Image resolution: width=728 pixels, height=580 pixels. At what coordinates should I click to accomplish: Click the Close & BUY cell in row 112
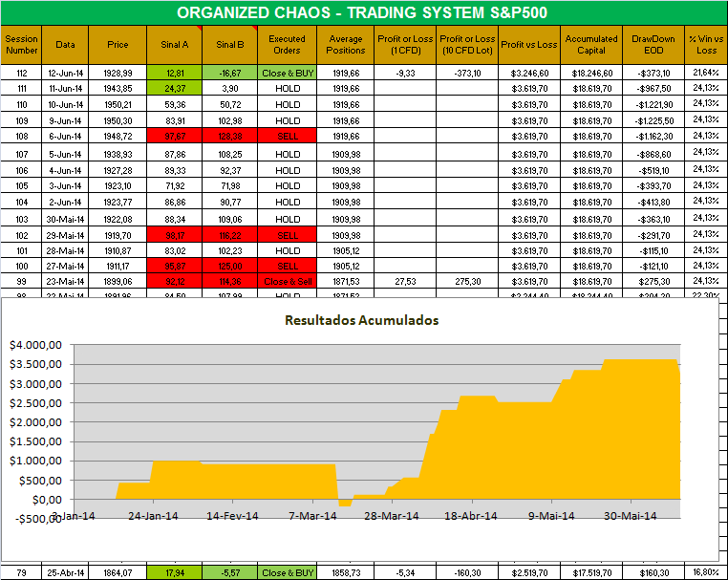tap(288, 73)
